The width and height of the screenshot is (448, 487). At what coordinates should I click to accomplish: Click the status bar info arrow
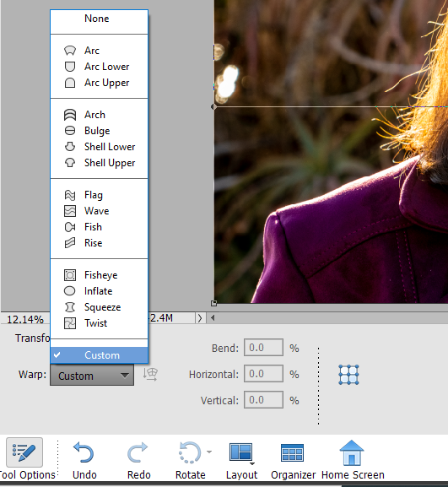coord(200,318)
